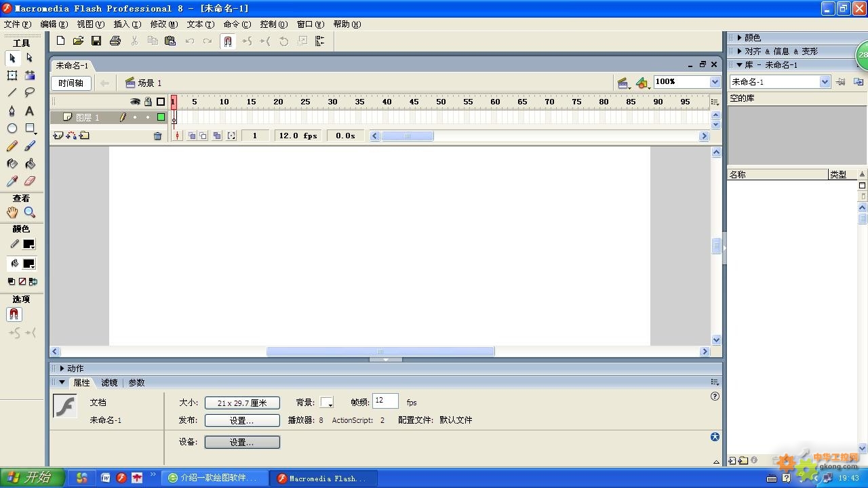The image size is (868, 488).
Task: Open the 编辑 menu
Action: coord(54,24)
